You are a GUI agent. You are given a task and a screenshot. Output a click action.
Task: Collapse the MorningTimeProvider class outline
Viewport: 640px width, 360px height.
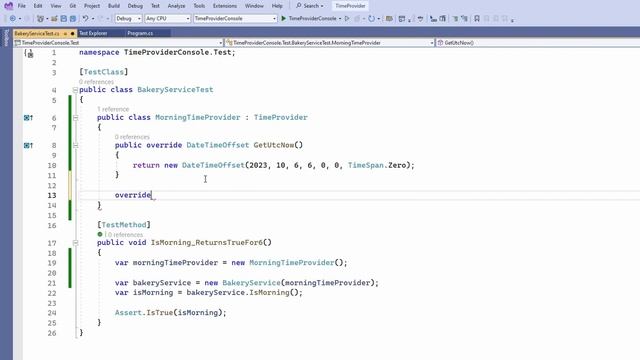pos(76,118)
